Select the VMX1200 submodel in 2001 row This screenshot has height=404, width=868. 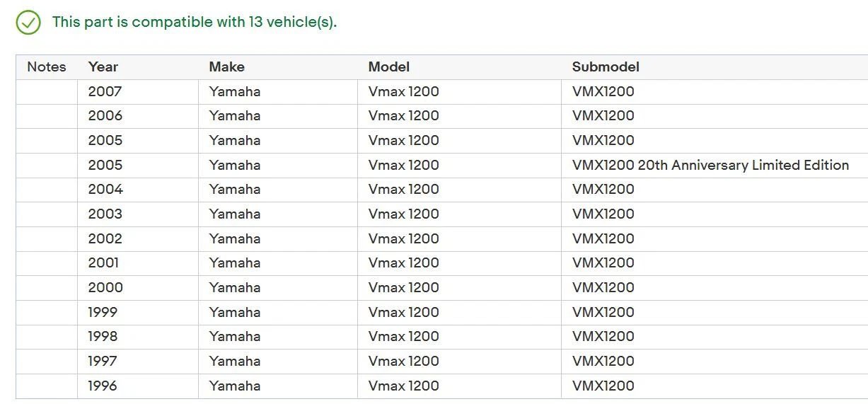[603, 262]
